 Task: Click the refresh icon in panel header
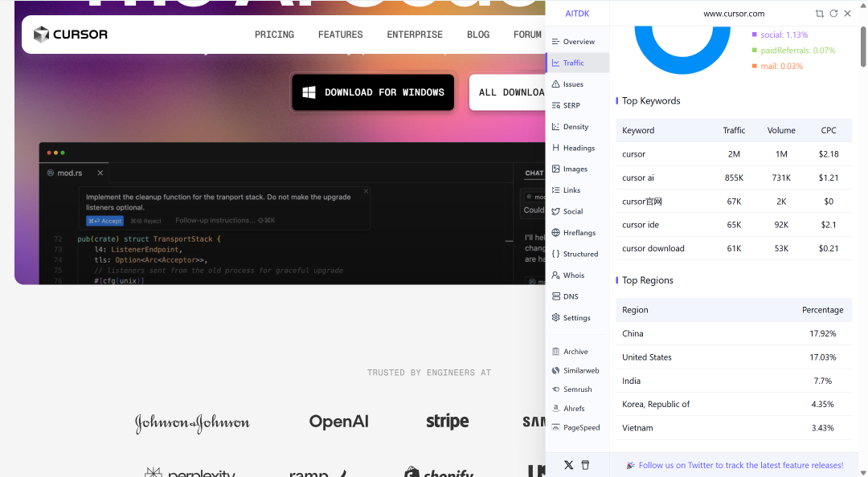tap(833, 14)
